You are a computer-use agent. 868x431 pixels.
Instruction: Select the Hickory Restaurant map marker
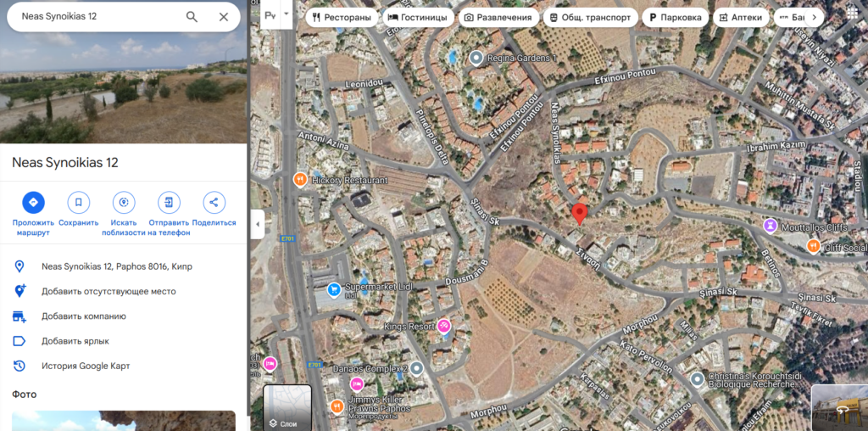click(x=299, y=180)
